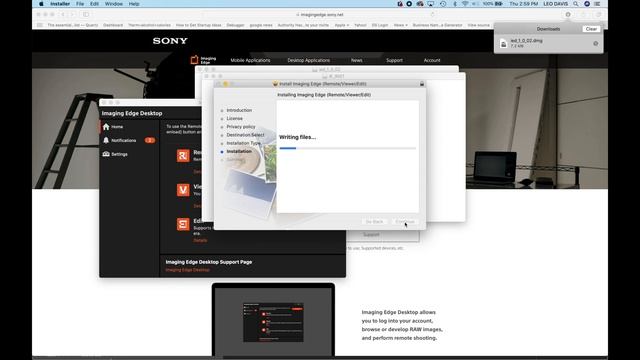640x360 pixels.
Task: Clear the Downloads list
Action: (x=591, y=29)
